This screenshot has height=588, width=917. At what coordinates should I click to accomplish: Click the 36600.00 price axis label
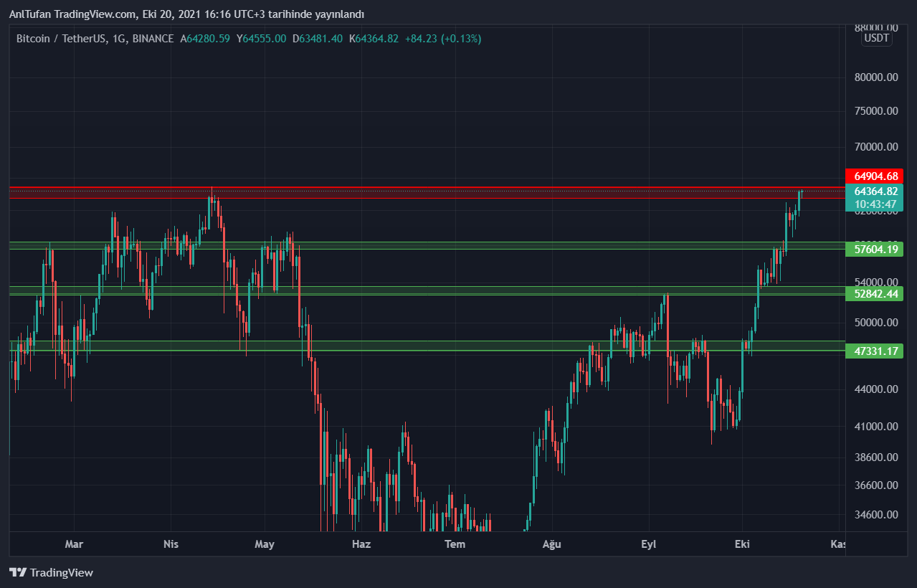click(x=875, y=485)
